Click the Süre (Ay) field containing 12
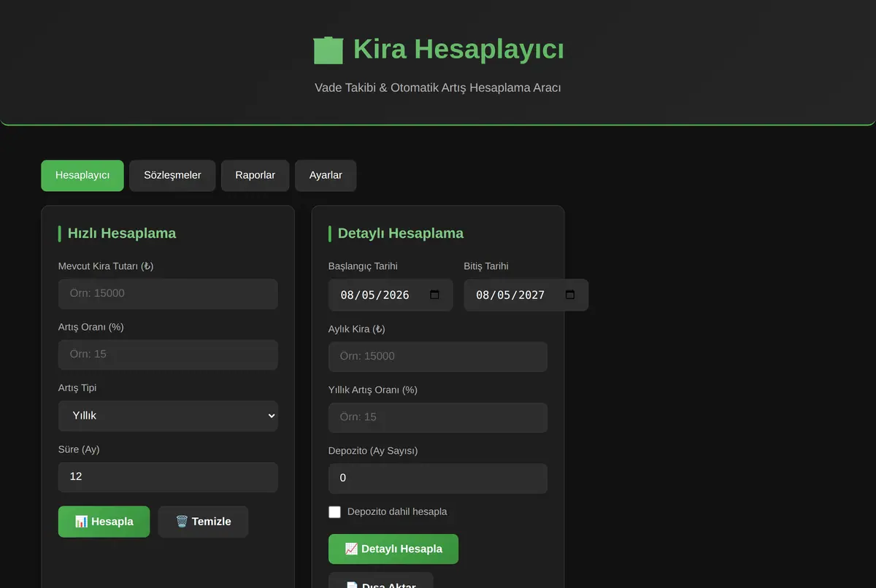This screenshot has height=588, width=876. [168, 477]
